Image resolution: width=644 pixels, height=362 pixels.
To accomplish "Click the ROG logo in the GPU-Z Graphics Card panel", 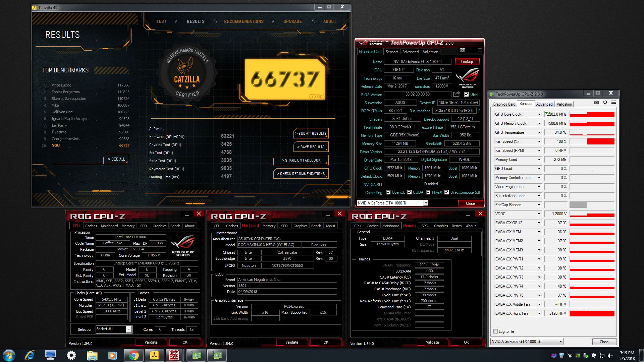I will pyautogui.click(x=468, y=78).
